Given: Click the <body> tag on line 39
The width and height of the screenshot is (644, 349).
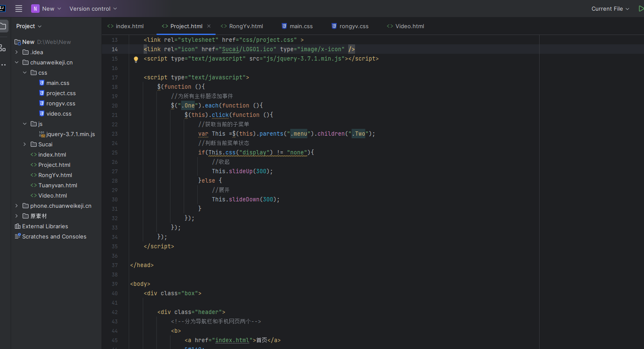Looking at the screenshot, I should (x=140, y=284).
